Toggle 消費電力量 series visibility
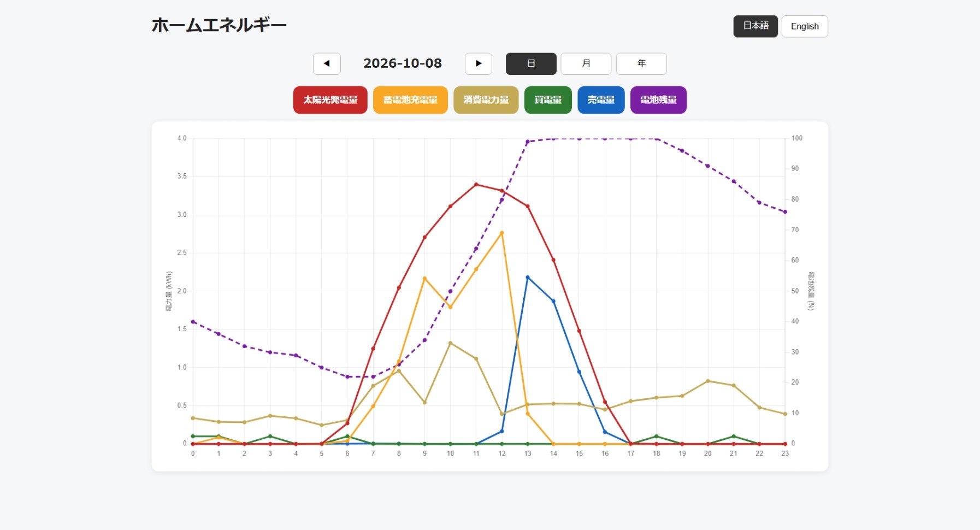This screenshot has width=980, height=530. tap(486, 100)
